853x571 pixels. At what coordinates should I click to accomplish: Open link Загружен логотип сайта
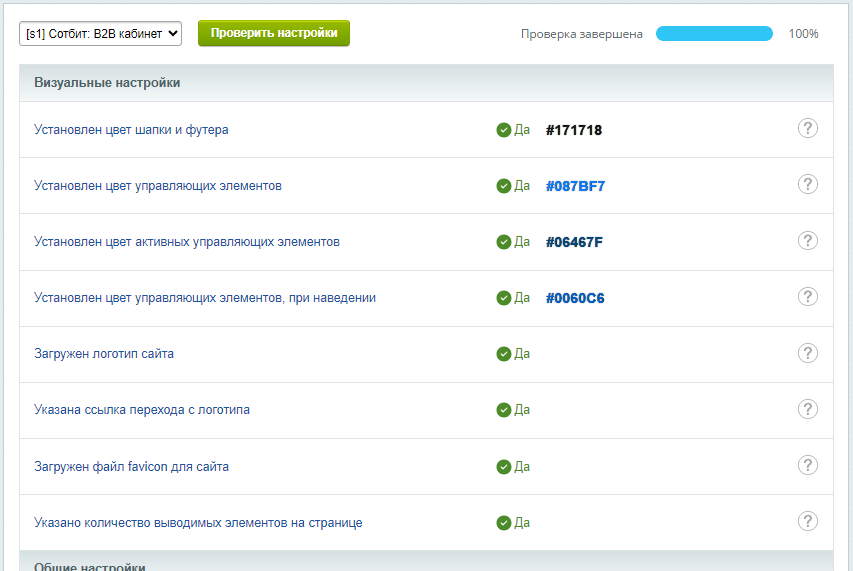104,354
